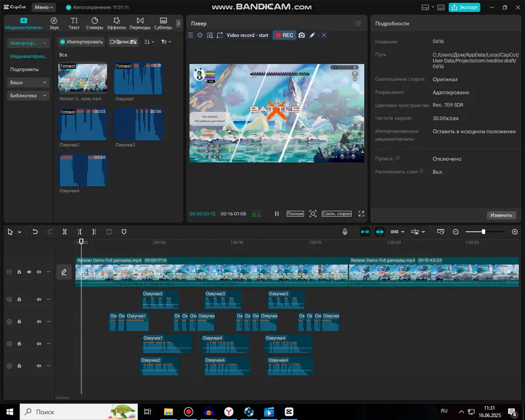The width and height of the screenshot is (525, 420).
Task: Choose the Select pointer tool
Action: pyautogui.click(x=10, y=232)
